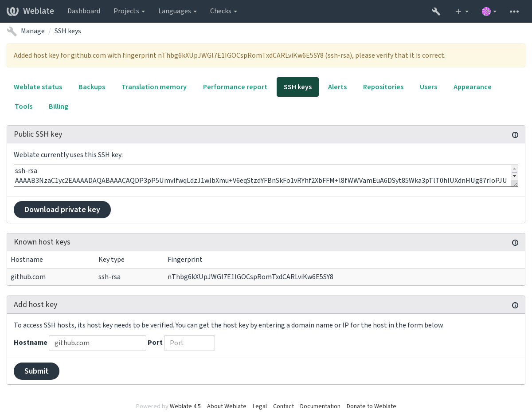Viewport: 532px width, 414px height.
Task: Open Contact footer link
Action: [283, 406]
